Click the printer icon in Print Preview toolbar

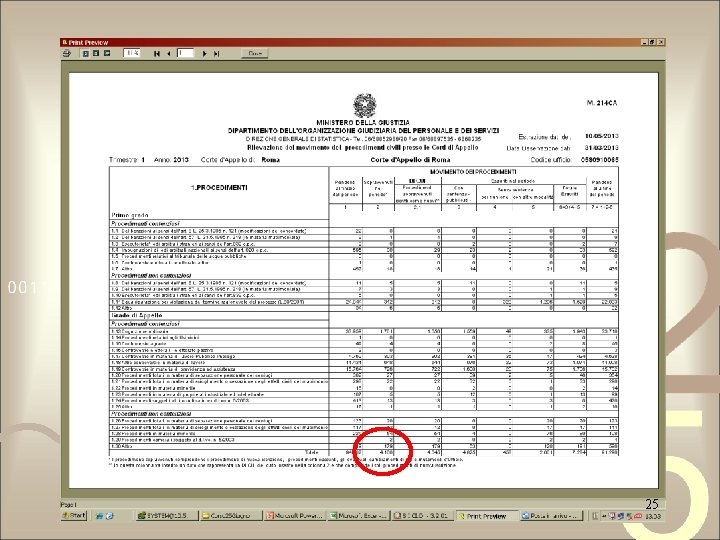pyautogui.click(x=67, y=54)
